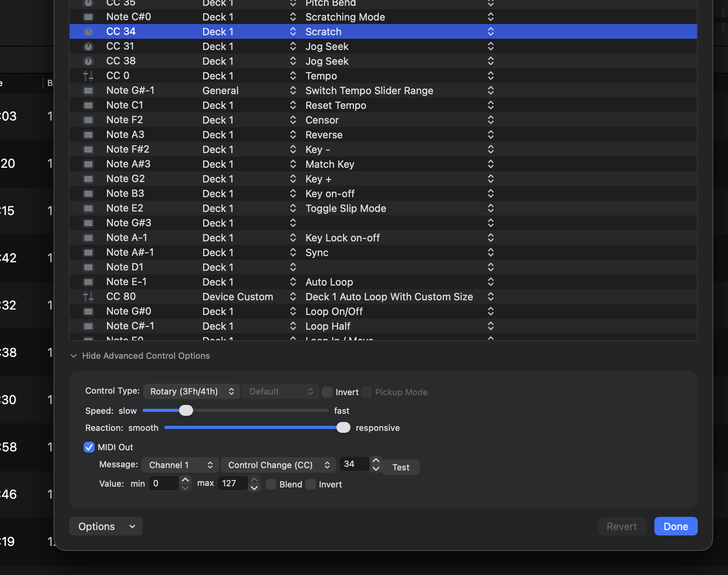Open action dropdown for Auto Loop row

click(491, 282)
